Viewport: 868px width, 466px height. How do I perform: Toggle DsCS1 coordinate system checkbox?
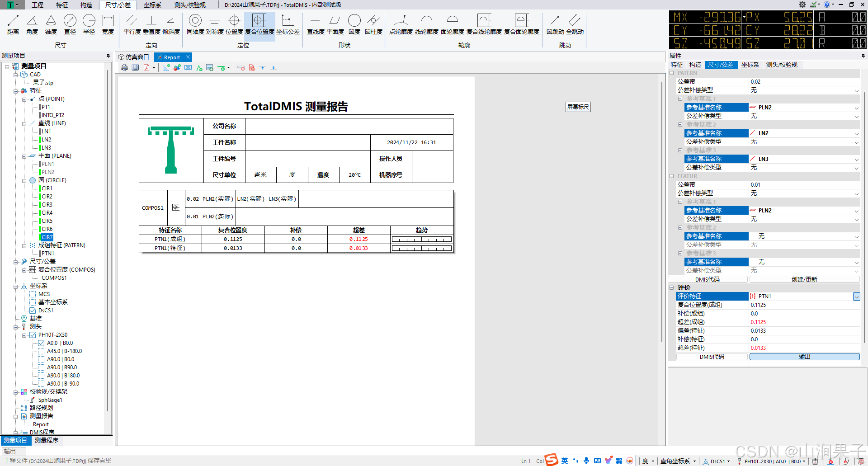33,311
